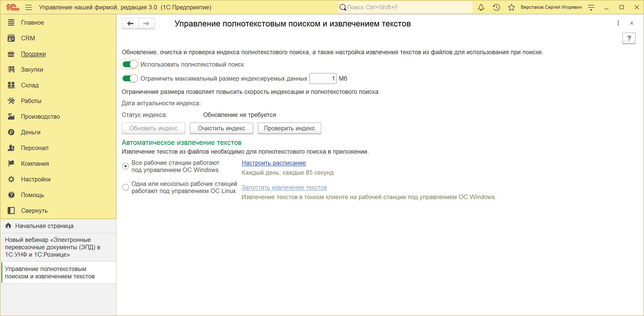Image resolution: width=644 pixels, height=316 pixels.
Task: Open the Склад section
Action: (x=58, y=85)
